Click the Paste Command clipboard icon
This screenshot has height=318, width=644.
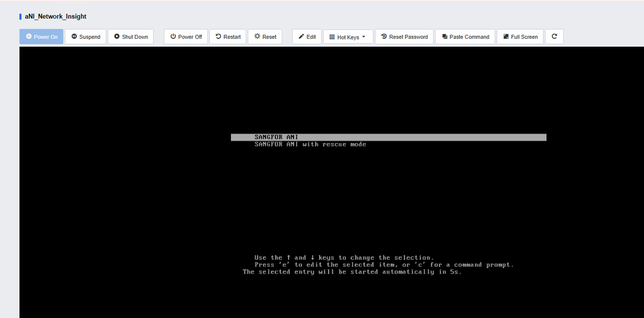445,37
